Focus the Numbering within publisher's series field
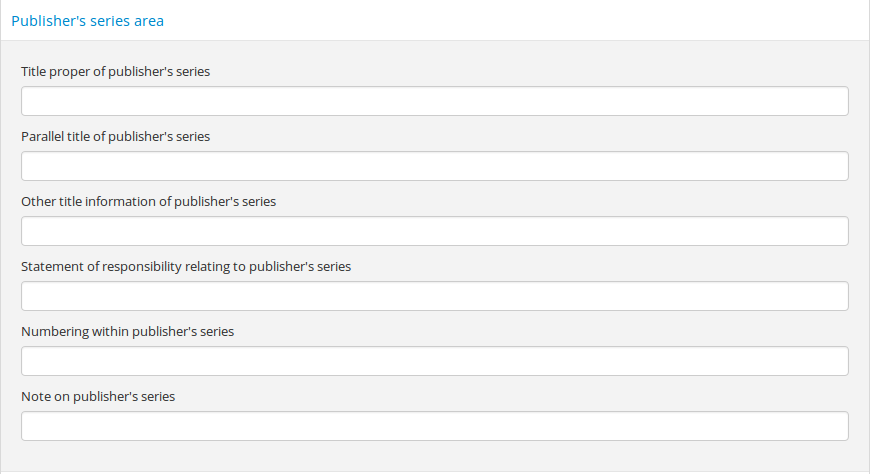The image size is (870, 474). (x=434, y=361)
